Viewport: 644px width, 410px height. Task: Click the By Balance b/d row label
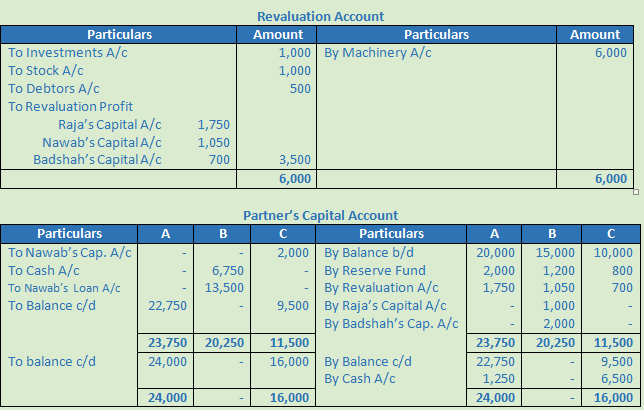pos(369,253)
